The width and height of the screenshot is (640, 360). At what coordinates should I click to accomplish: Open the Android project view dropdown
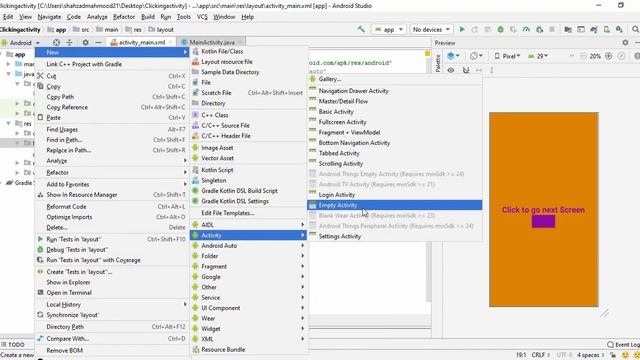(21, 42)
